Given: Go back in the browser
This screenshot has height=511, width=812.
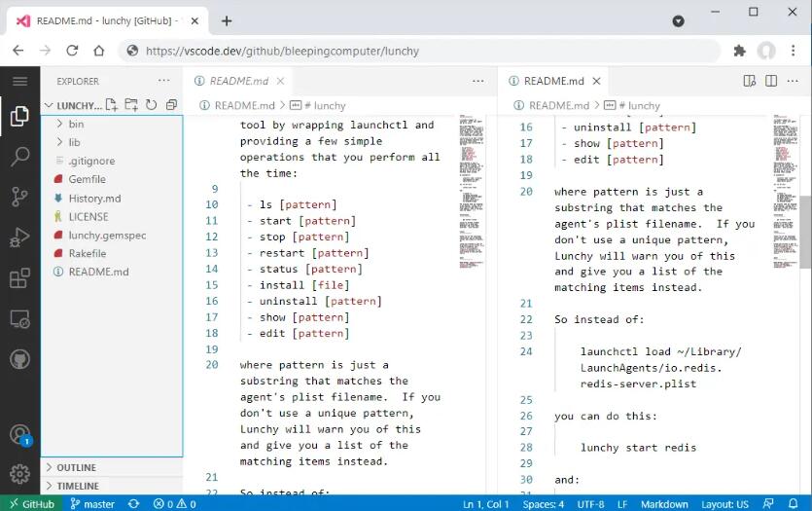Looking at the screenshot, I should click(x=18, y=51).
